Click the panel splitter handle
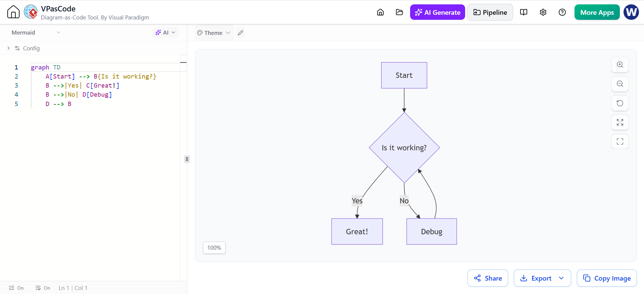Screen dimensions: 644x294 pos(187,159)
